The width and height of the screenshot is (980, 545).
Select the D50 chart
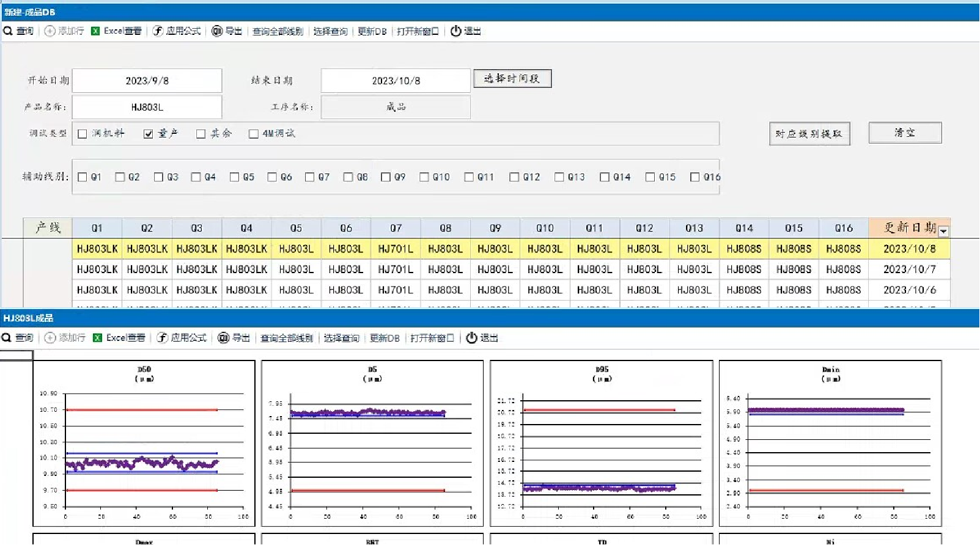(144, 444)
